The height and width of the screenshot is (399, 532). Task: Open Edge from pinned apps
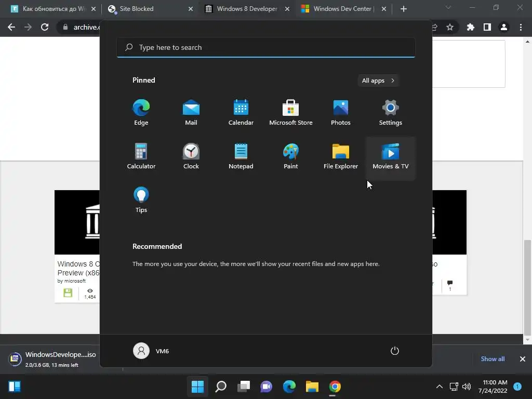point(141,113)
